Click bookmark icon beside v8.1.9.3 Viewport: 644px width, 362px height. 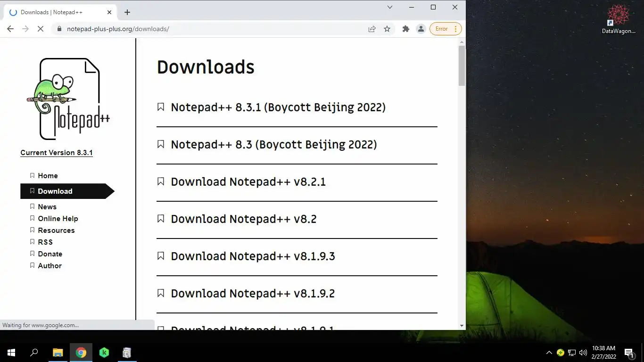(x=161, y=256)
